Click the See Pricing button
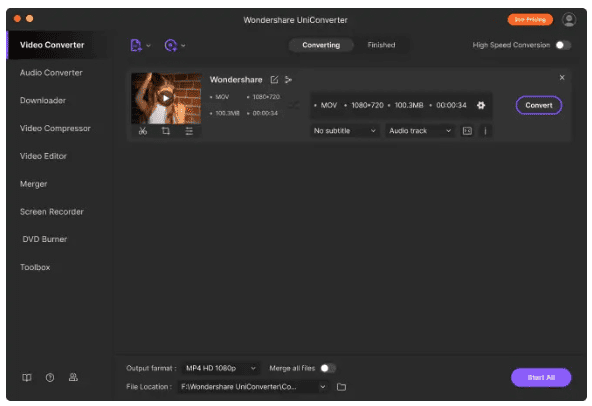 [x=530, y=19]
